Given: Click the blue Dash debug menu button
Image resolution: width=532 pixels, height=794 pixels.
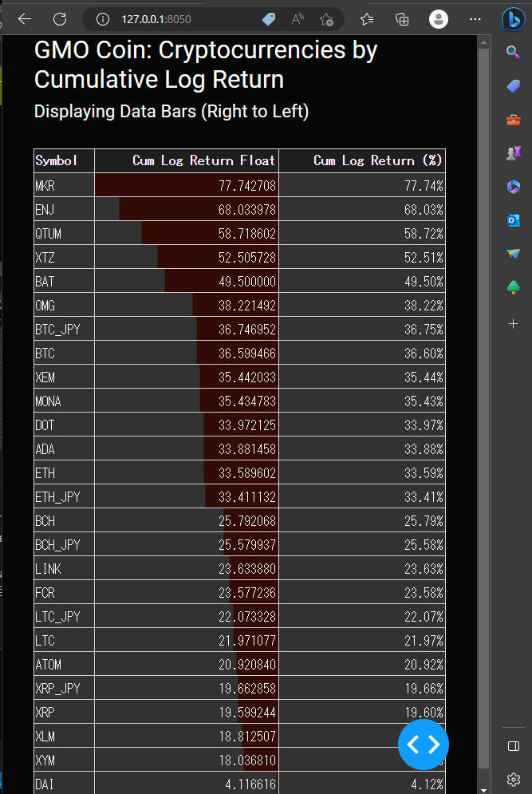Looking at the screenshot, I should pos(424,745).
